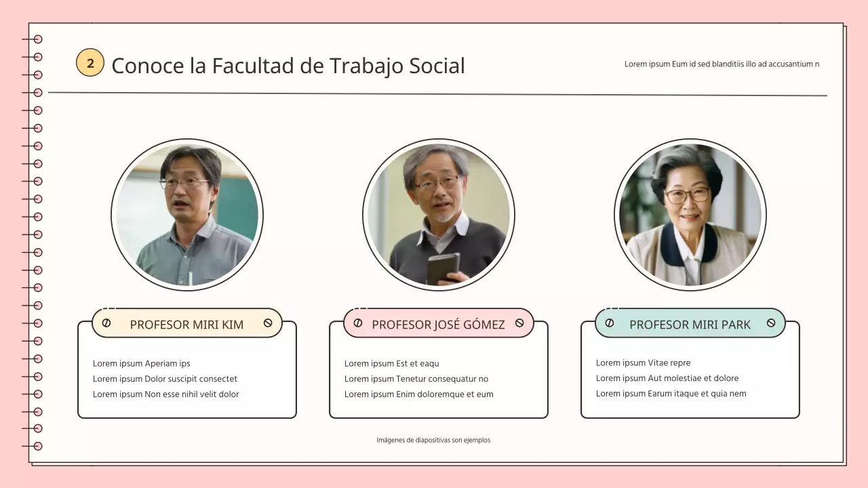Viewport: 868px width, 488px height.
Task: Click the footer note 'Imágenes de diapositivas son ejemplos'
Action: click(433, 441)
